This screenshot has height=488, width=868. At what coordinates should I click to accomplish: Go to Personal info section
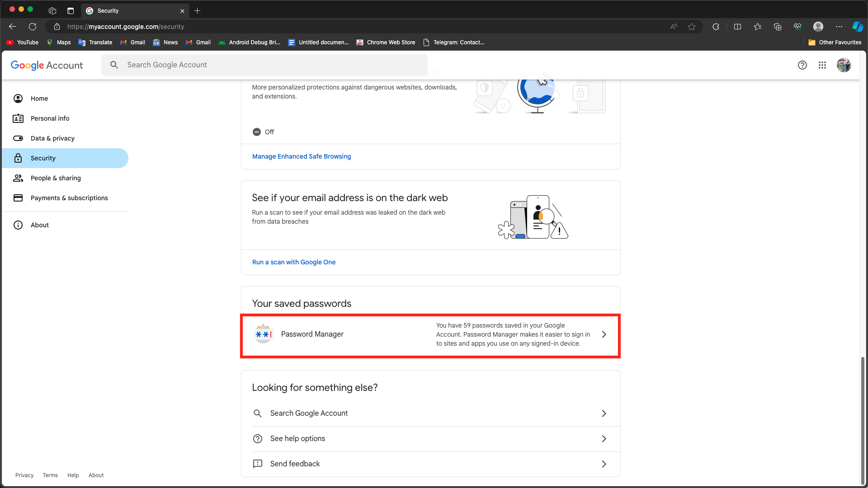pos(50,118)
